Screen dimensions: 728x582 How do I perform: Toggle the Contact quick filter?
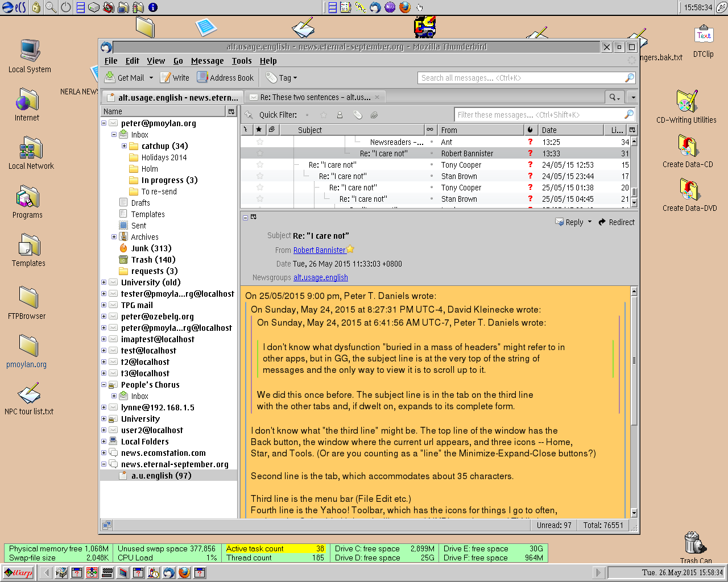(x=340, y=115)
